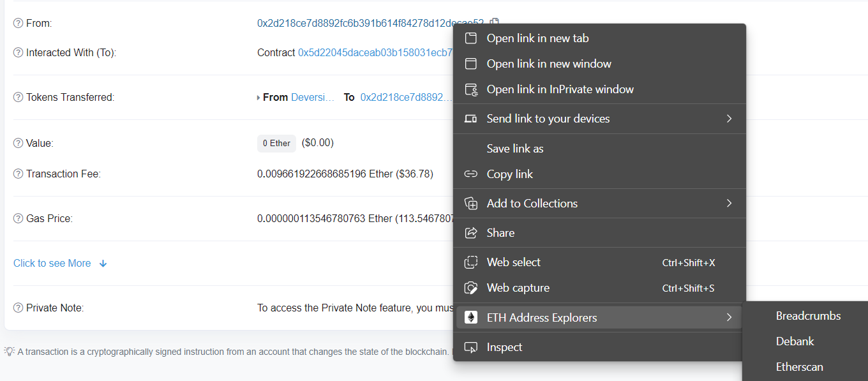Open link in new window
The height and width of the screenshot is (381, 868).
(x=599, y=64)
